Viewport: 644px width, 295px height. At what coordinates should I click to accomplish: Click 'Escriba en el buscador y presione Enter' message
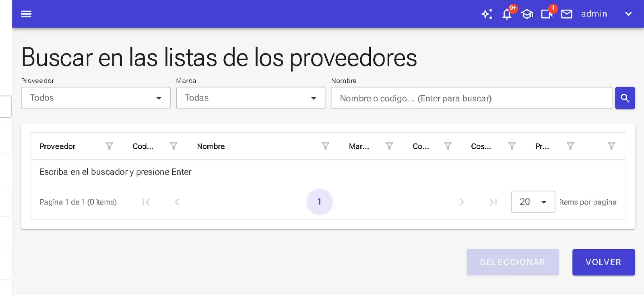click(x=116, y=172)
